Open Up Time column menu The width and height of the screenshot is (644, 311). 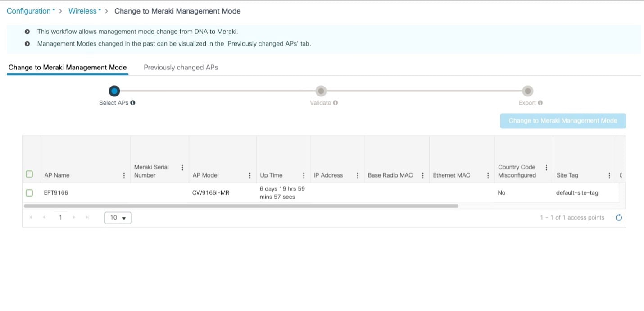pos(304,176)
